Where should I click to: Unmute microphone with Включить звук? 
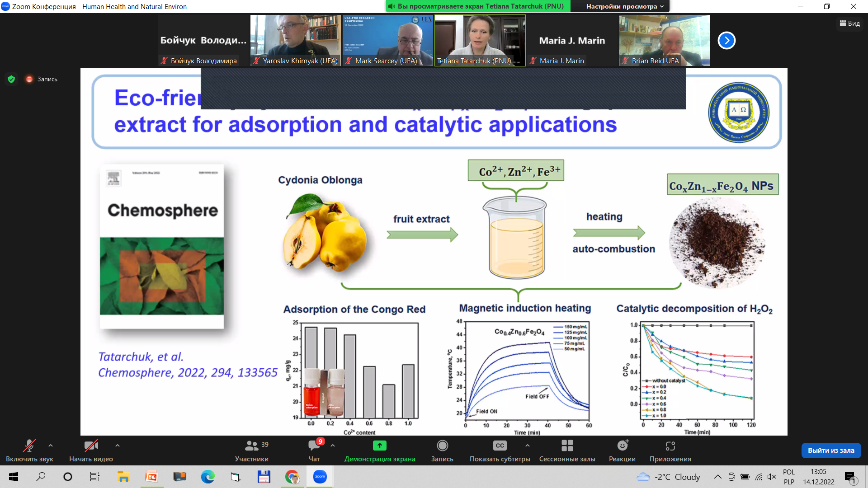(29, 451)
